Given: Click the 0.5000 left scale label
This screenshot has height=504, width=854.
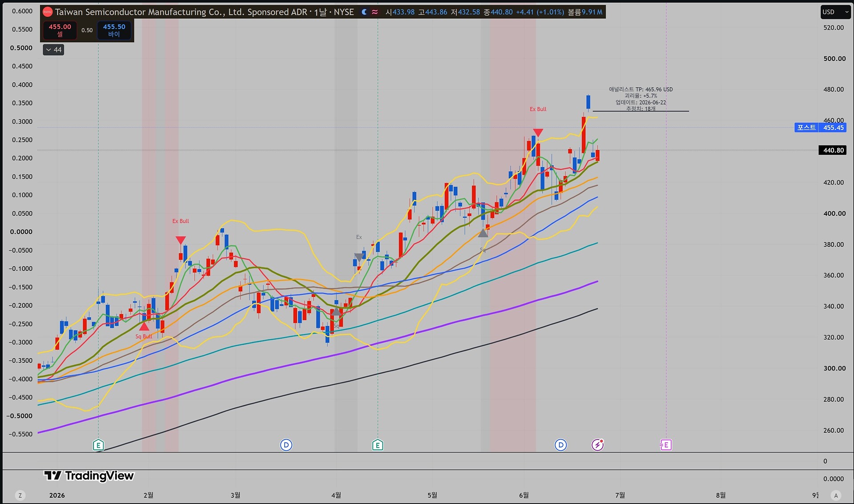Looking at the screenshot, I should (21, 48).
